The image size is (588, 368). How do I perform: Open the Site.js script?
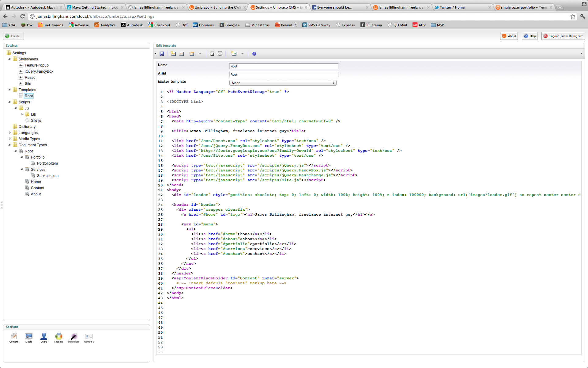(x=36, y=120)
